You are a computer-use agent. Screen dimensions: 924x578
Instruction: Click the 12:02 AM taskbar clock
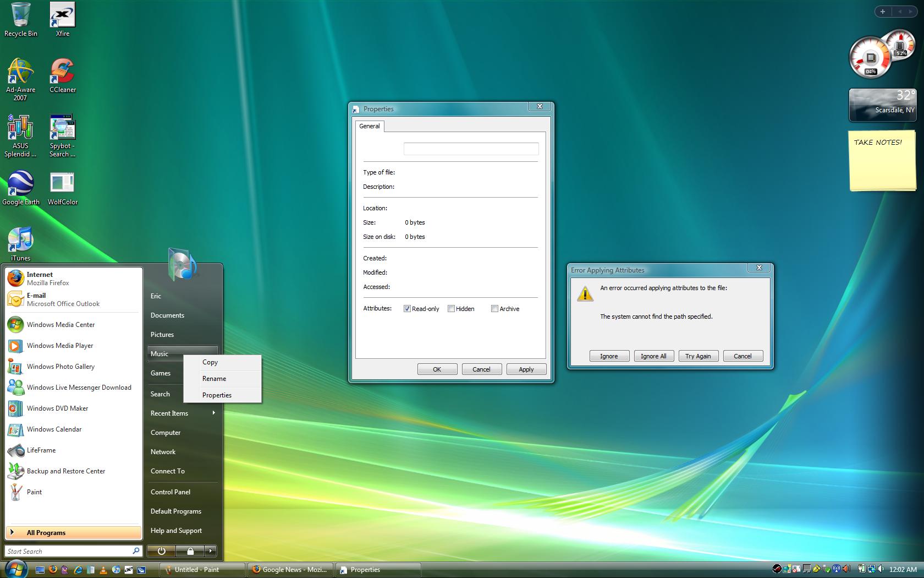click(x=903, y=570)
